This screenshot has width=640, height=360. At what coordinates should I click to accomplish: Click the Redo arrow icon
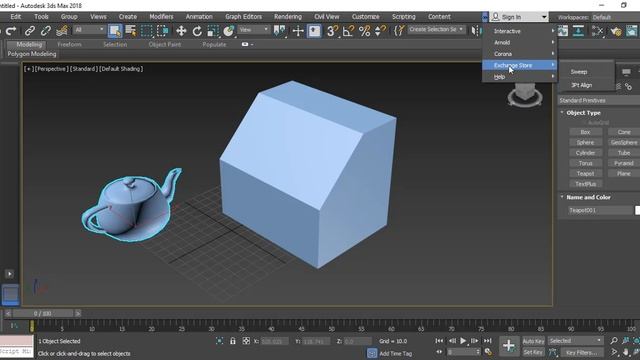point(11,31)
